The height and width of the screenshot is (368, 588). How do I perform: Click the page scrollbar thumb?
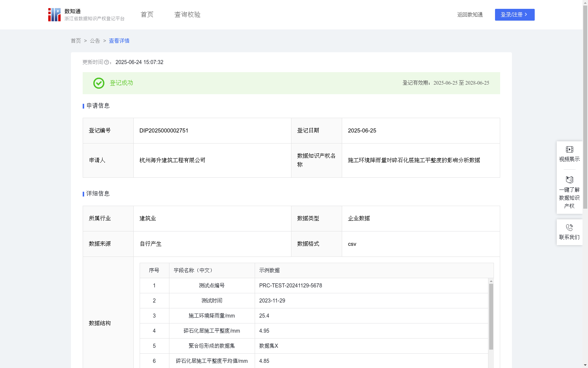click(x=585, y=107)
